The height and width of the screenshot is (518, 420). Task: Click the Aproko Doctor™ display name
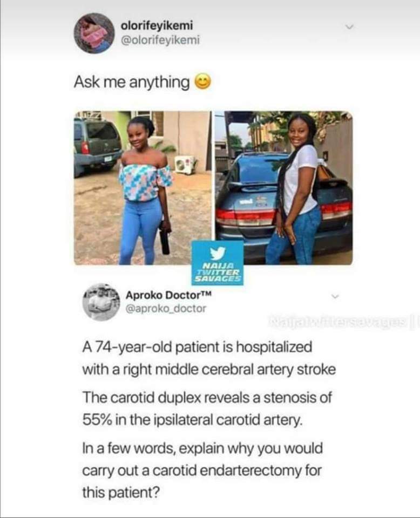pyautogui.click(x=168, y=295)
